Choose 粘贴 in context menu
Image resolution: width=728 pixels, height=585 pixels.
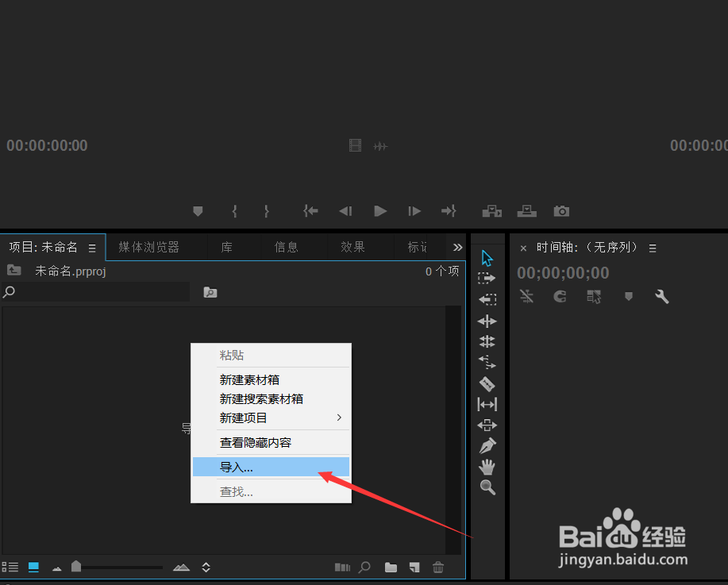272,355
